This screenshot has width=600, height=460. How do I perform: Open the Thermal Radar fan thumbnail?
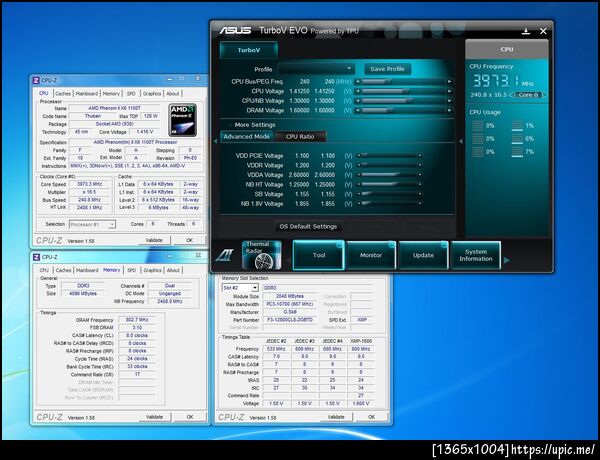point(262,255)
